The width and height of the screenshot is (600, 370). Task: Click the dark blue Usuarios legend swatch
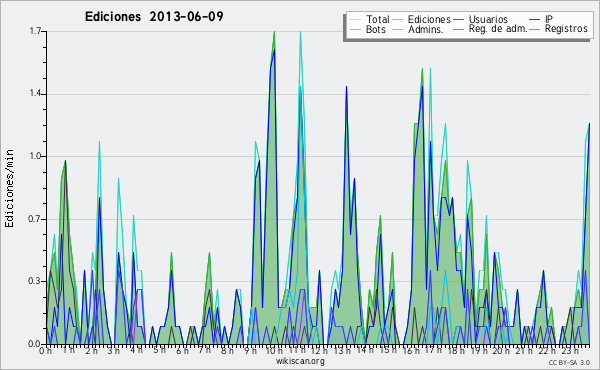tap(458, 20)
